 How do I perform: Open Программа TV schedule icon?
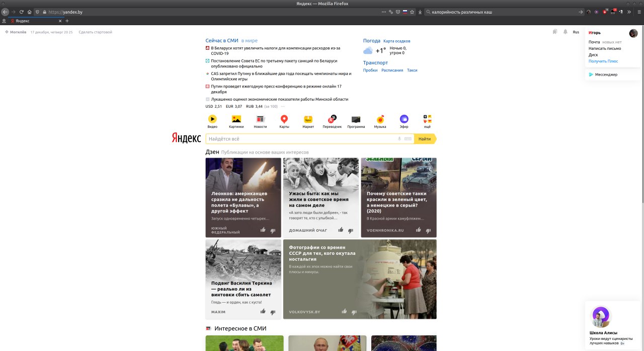pos(356,119)
